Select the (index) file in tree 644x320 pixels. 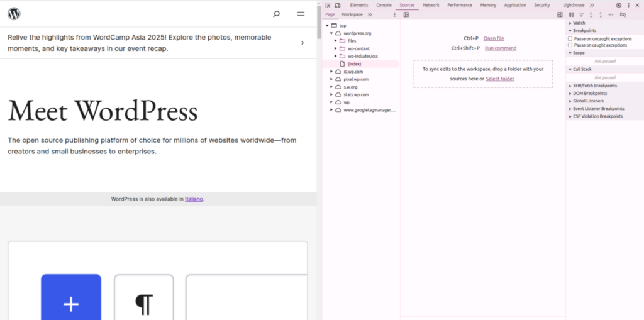coord(354,63)
